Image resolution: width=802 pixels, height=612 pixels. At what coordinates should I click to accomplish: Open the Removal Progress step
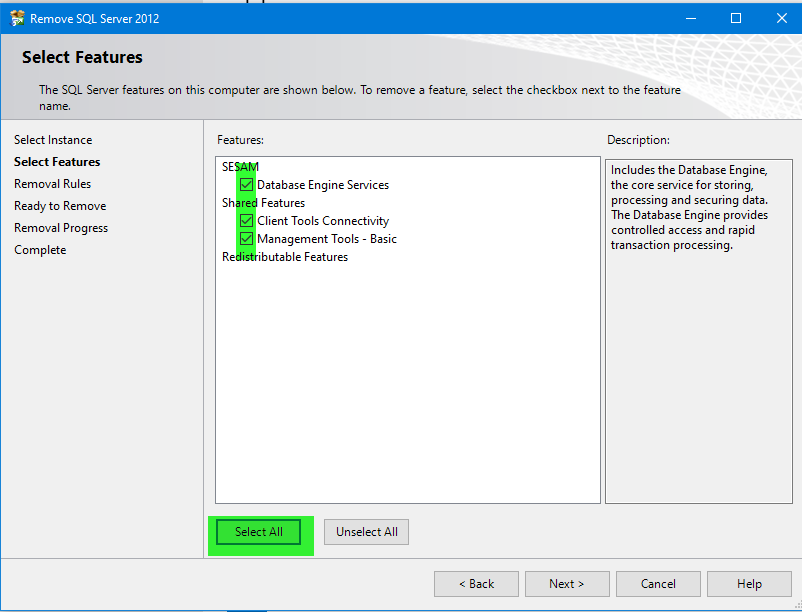61,228
